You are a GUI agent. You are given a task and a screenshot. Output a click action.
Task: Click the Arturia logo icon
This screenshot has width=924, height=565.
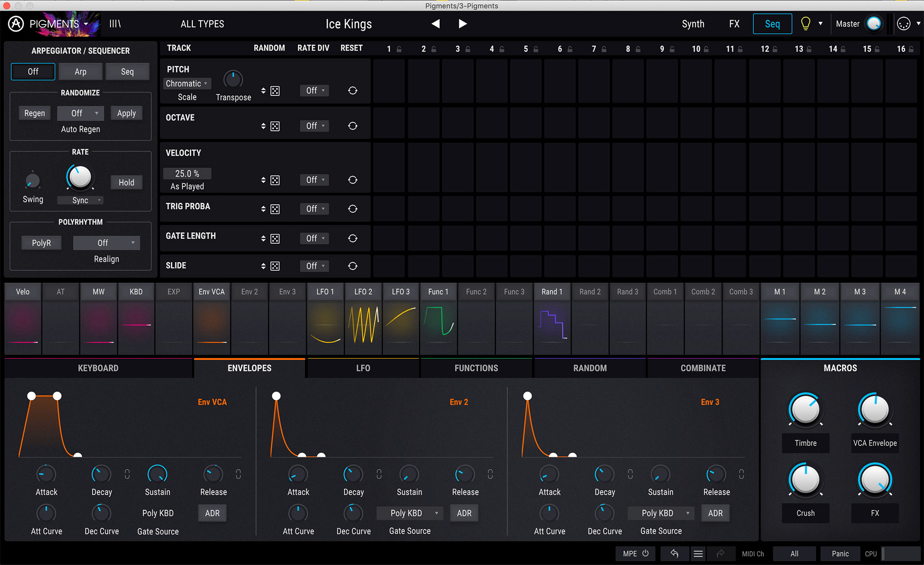(16, 24)
